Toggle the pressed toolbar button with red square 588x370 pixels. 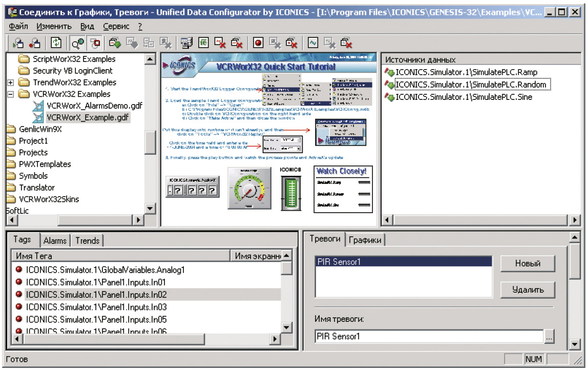(x=95, y=43)
